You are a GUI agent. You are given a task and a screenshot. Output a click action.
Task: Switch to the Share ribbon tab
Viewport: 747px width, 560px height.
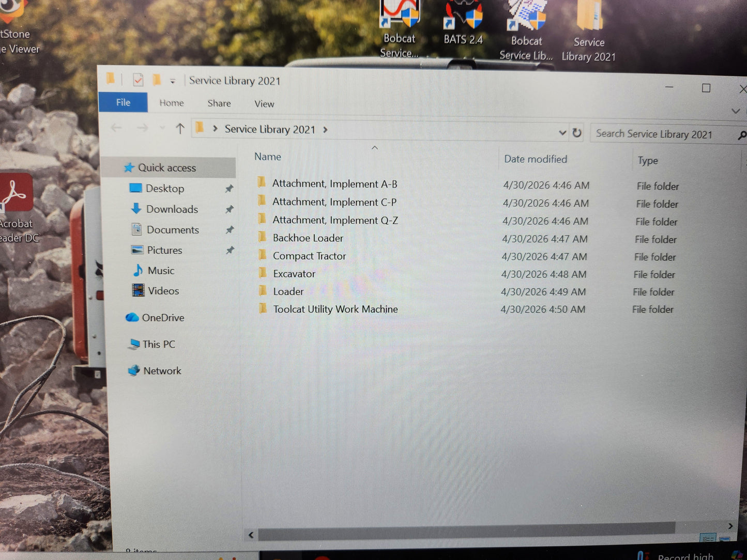[x=219, y=103]
